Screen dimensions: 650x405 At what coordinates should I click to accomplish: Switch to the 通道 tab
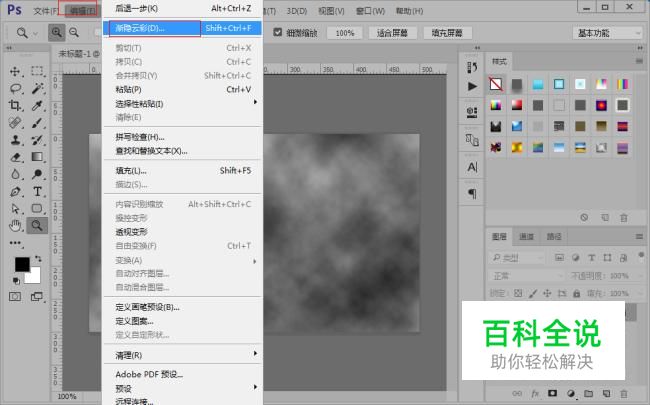point(526,236)
